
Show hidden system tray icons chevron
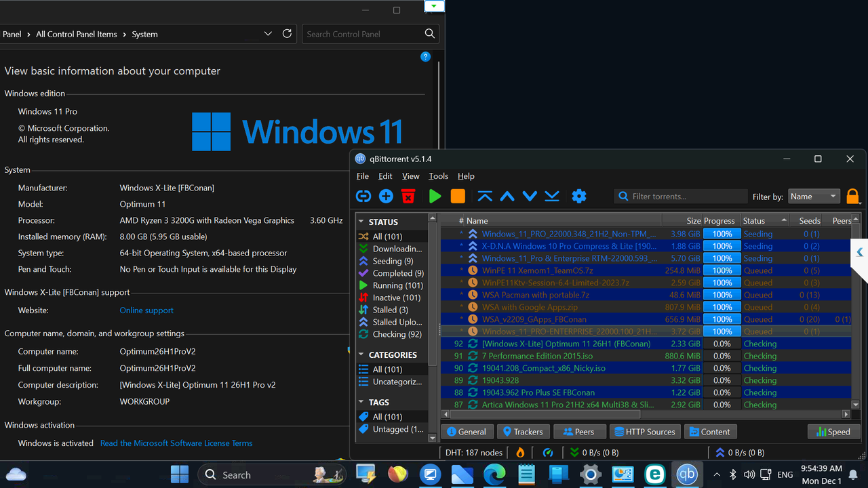pos(717,474)
